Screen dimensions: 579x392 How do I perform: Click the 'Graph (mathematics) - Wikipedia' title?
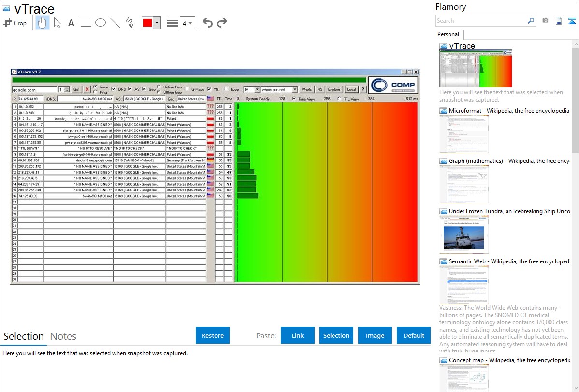[x=509, y=161]
